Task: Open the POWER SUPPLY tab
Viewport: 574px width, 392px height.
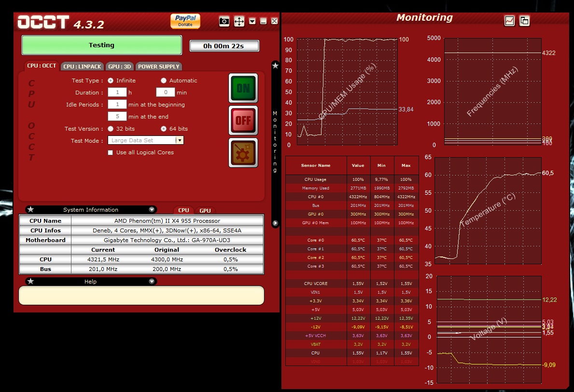Action: [158, 67]
